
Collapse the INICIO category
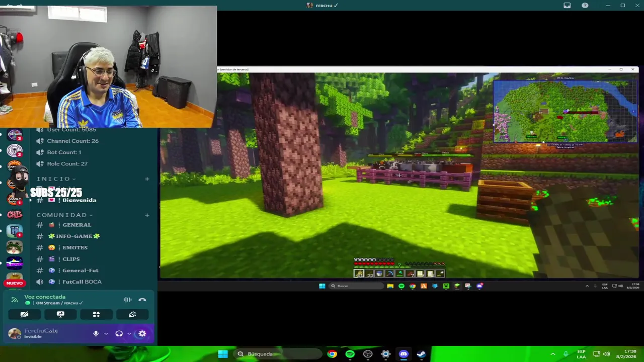[56, 179]
